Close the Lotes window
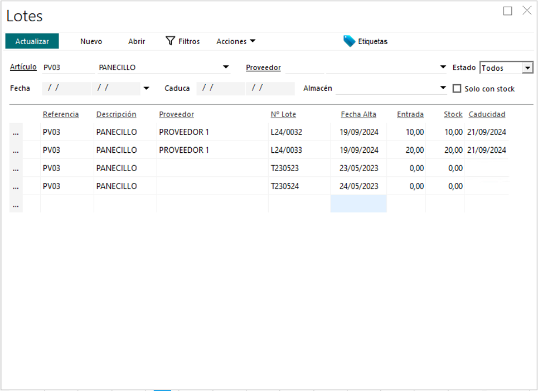The height and width of the screenshot is (392, 538). [527, 11]
